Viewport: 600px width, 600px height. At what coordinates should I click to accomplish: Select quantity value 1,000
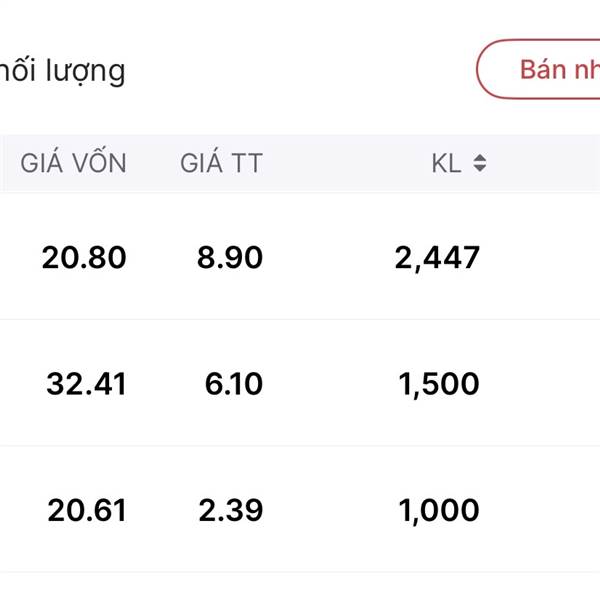coord(438,511)
